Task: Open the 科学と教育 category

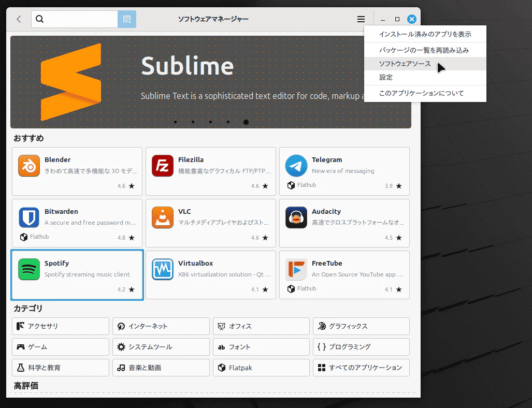Action: click(x=61, y=368)
